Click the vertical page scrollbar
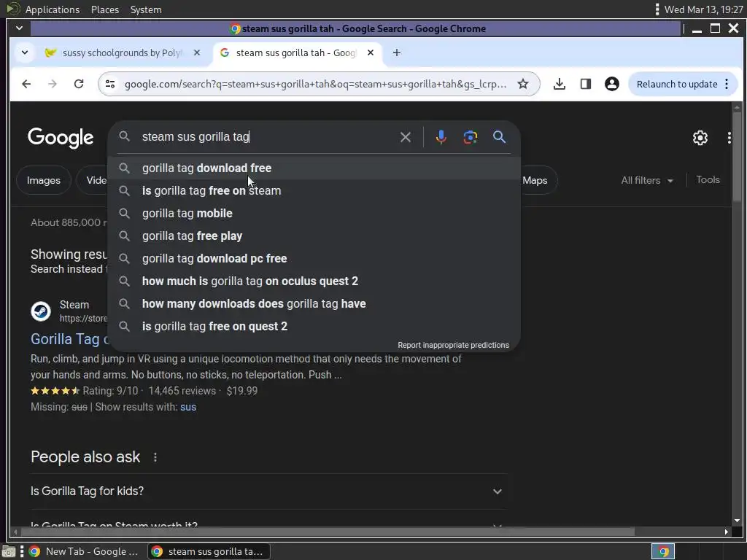This screenshot has height=560, width=747. point(737,157)
